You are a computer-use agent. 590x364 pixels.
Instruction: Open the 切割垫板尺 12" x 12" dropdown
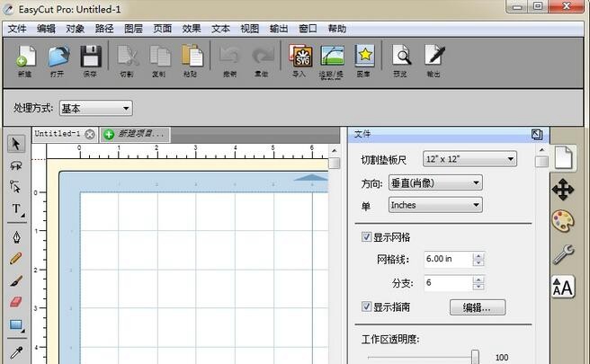(470, 159)
